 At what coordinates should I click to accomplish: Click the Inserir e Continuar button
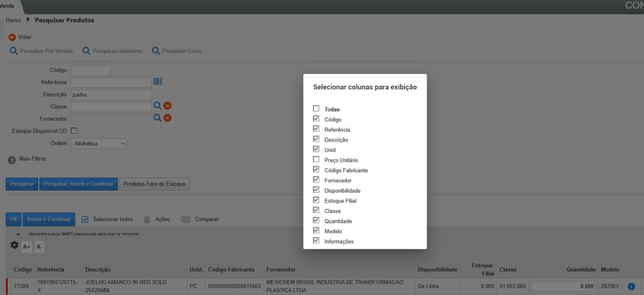(49, 219)
